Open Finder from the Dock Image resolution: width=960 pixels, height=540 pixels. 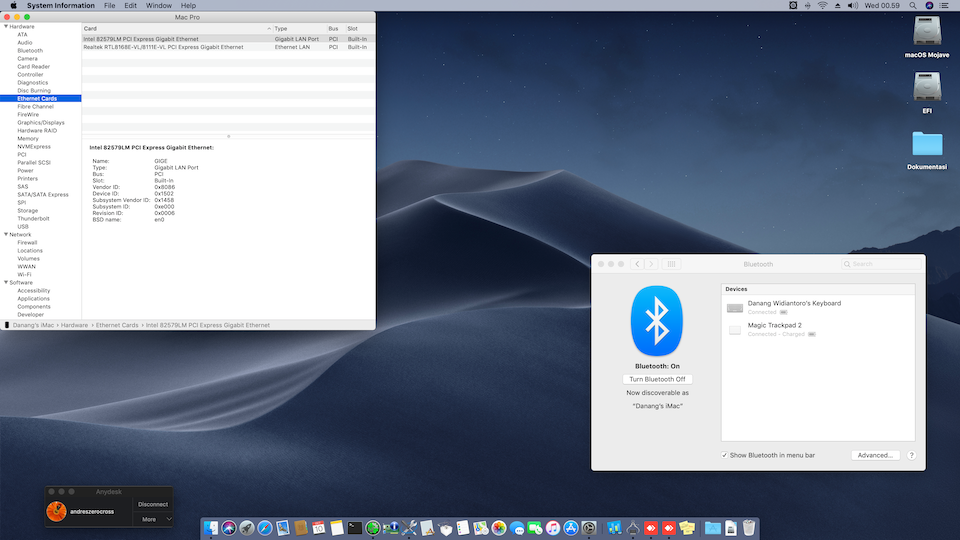coord(211,527)
